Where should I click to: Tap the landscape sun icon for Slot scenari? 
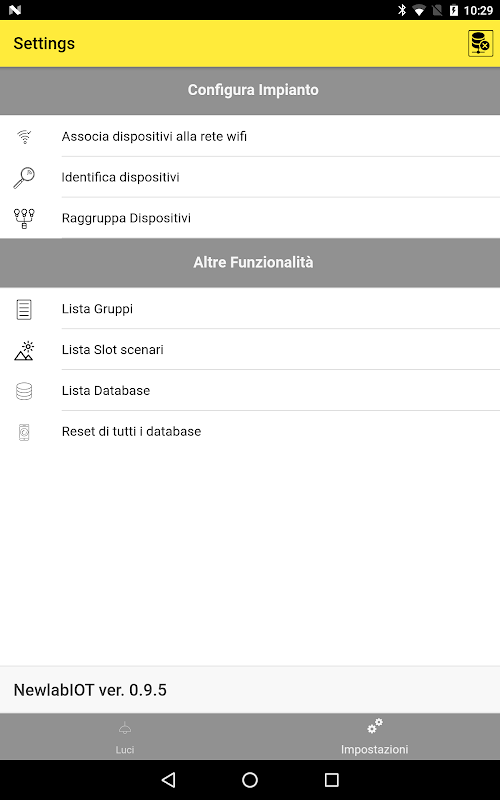coord(24,351)
